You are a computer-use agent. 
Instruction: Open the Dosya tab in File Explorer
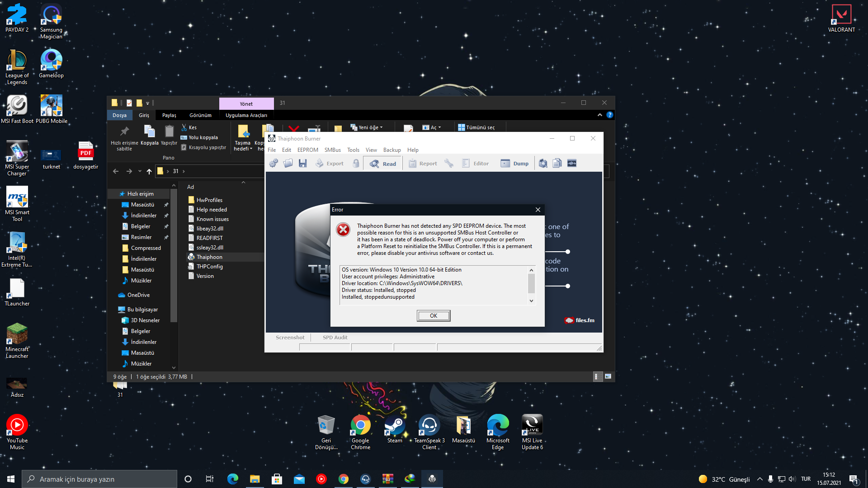click(120, 115)
